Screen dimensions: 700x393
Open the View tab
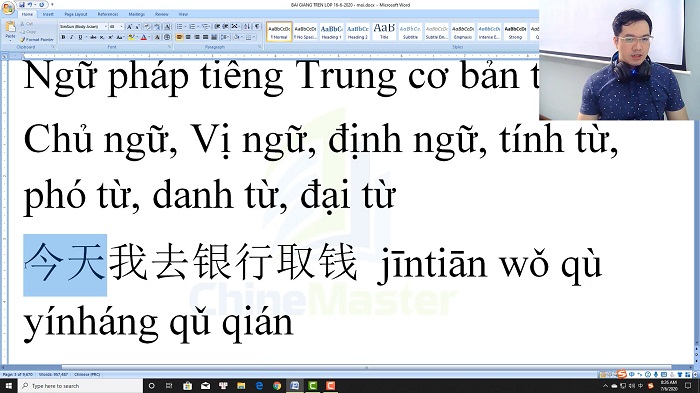pyautogui.click(x=183, y=14)
